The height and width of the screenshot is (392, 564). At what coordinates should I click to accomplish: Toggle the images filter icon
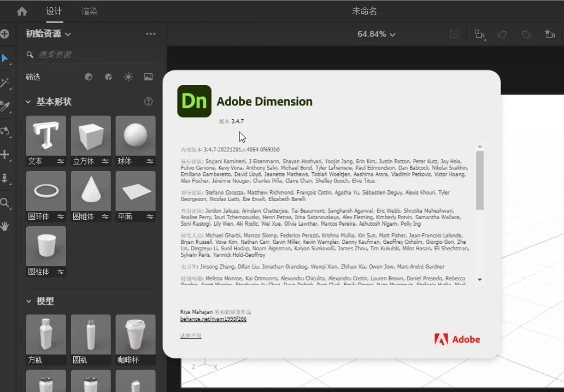[x=148, y=77]
